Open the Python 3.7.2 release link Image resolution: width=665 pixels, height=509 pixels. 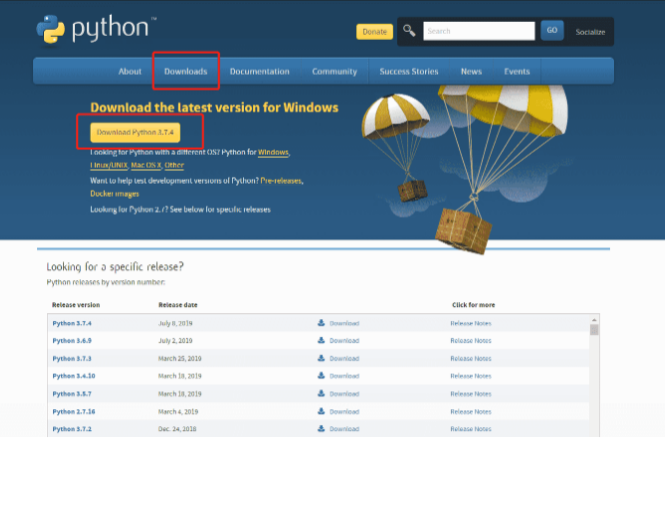(72, 429)
